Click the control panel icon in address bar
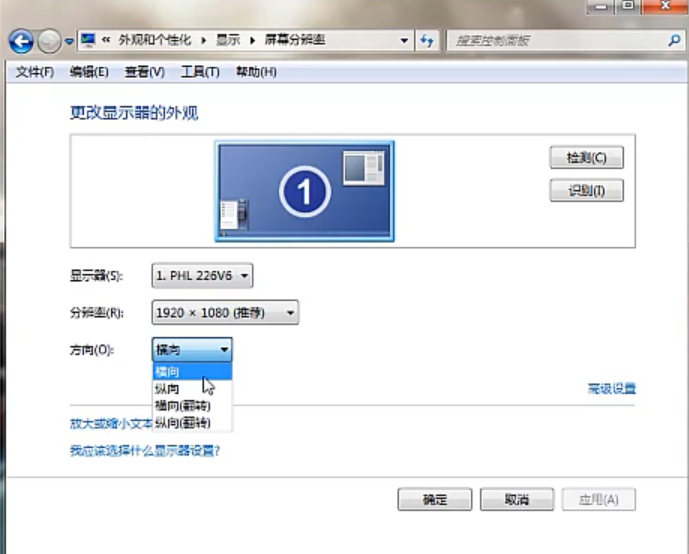The image size is (689, 554). pos(88,40)
